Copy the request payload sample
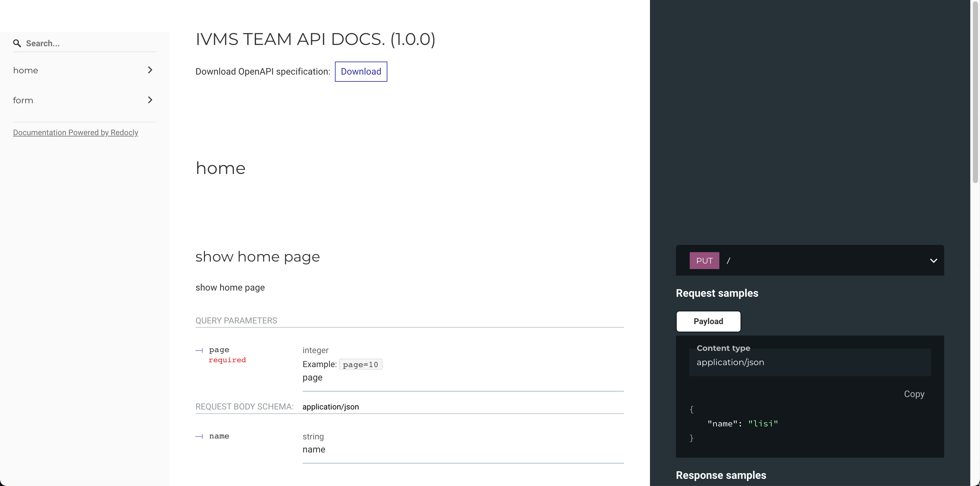The width and height of the screenshot is (980, 486). (914, 394)
